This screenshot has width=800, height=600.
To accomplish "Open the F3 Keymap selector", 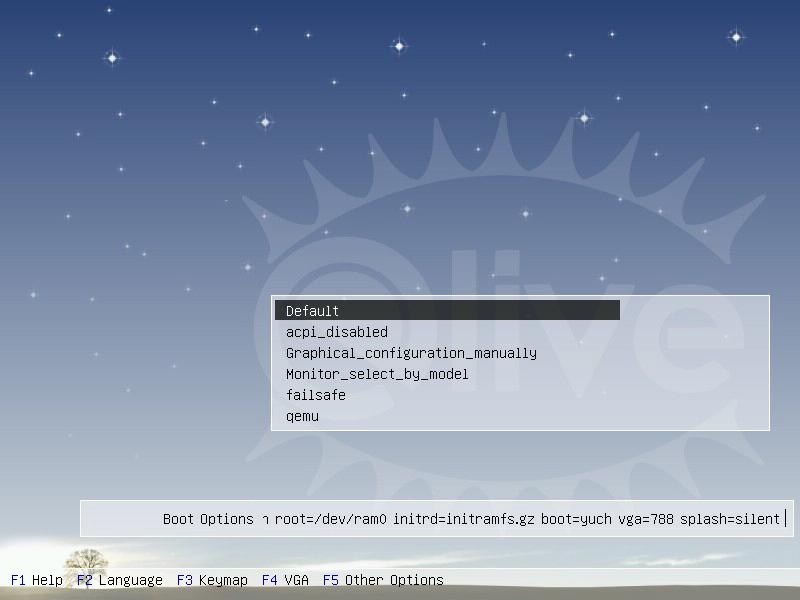I will (212, 580).
